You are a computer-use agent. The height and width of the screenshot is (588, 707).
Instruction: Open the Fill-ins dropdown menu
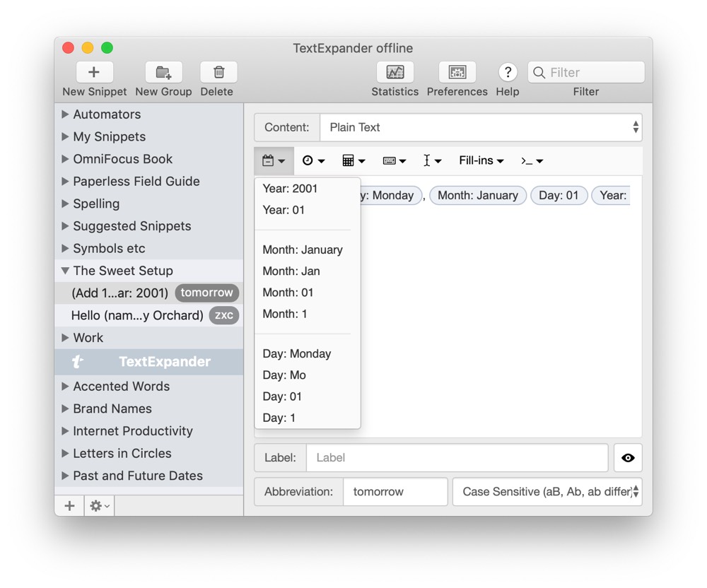tap(481, 161)
